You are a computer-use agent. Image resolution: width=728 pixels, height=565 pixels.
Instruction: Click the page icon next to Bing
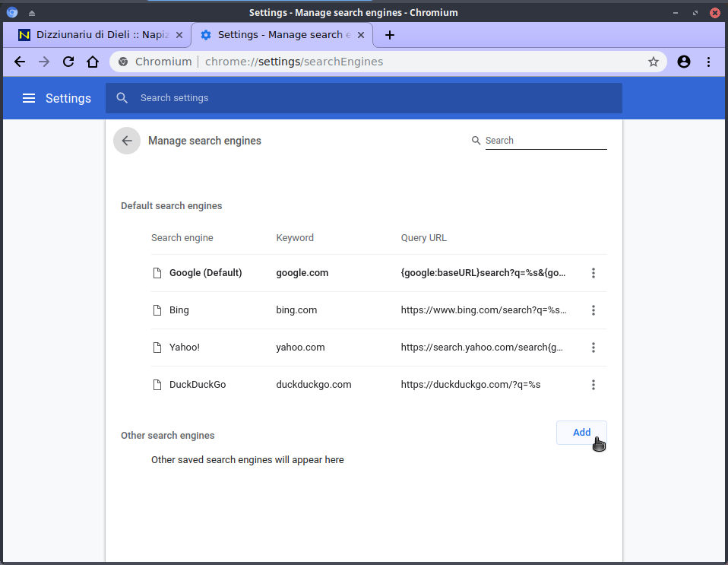click(x=157, y=310)
